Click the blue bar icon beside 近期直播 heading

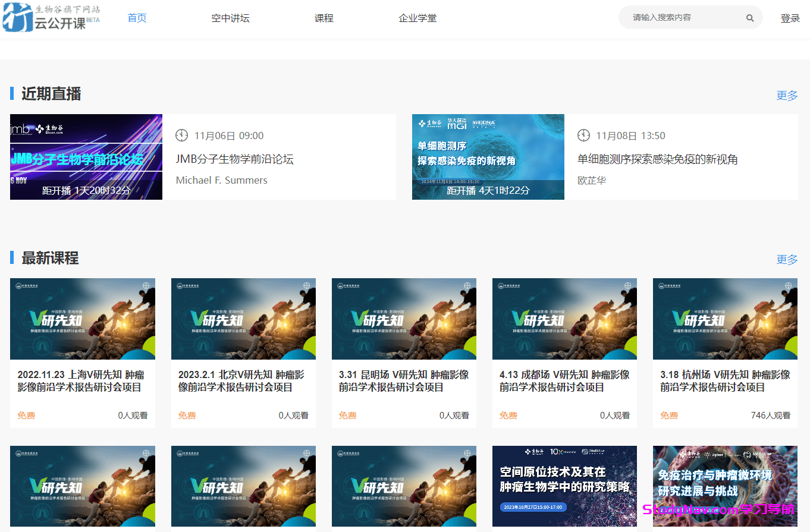click(x=12, y=94)
